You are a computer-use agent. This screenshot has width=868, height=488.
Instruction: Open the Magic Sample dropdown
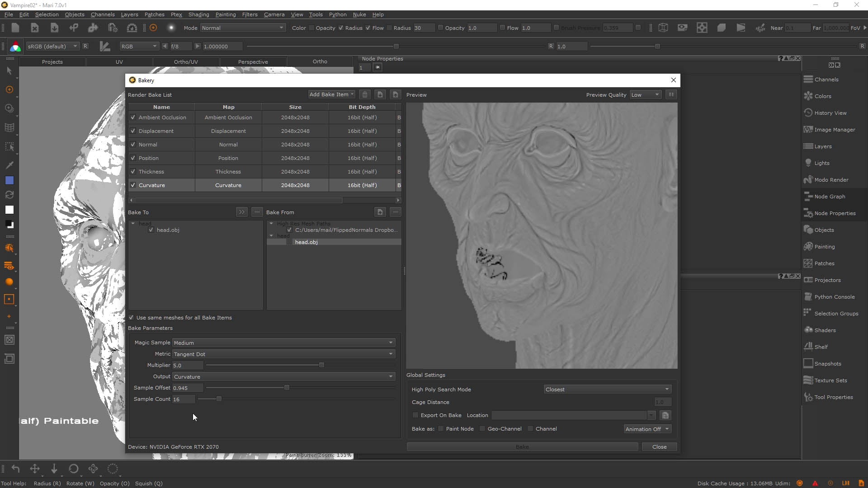coord(283,343)
